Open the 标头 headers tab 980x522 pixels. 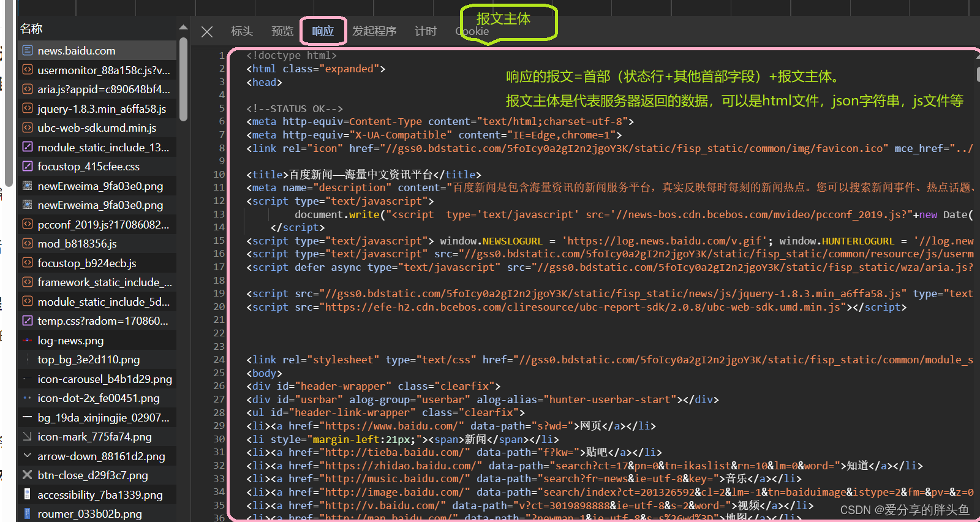click(x=242, y=31)
